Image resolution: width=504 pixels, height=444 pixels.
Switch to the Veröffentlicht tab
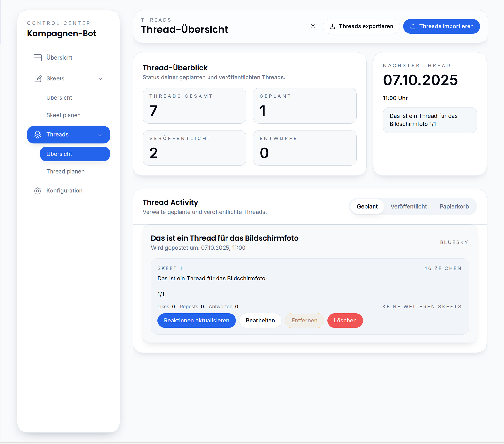408,206
